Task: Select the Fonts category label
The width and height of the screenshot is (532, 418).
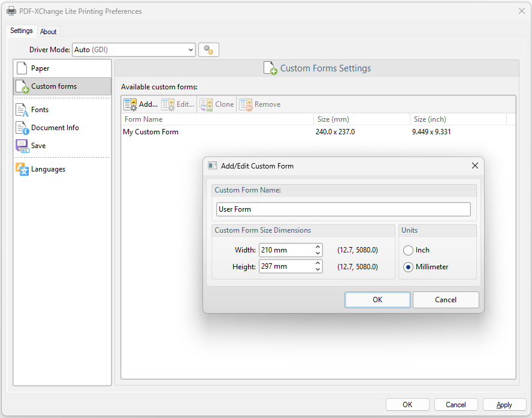Action: tap(40, 110)
